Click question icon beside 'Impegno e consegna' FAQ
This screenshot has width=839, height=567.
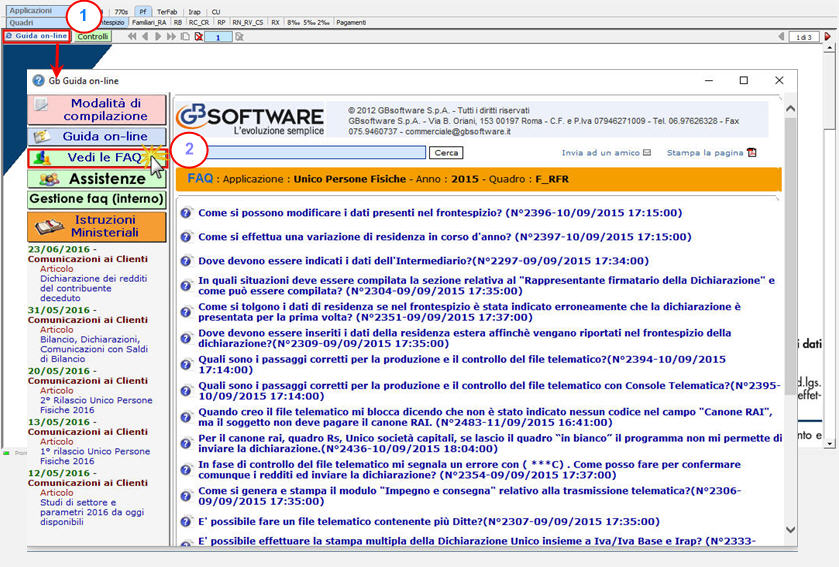pyautogui.click(x=186, y=496)
